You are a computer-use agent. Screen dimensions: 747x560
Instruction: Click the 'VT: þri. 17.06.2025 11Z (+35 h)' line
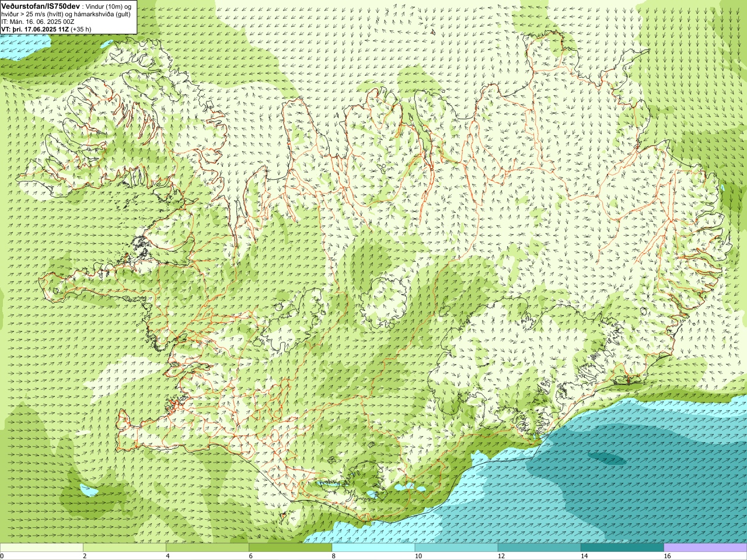click(46, 29)
